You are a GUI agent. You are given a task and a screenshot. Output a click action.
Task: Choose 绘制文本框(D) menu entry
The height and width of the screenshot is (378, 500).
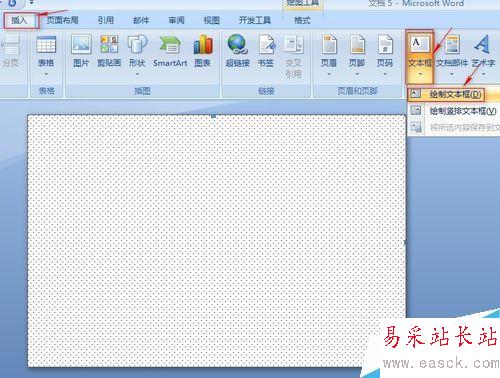point(453,94)
